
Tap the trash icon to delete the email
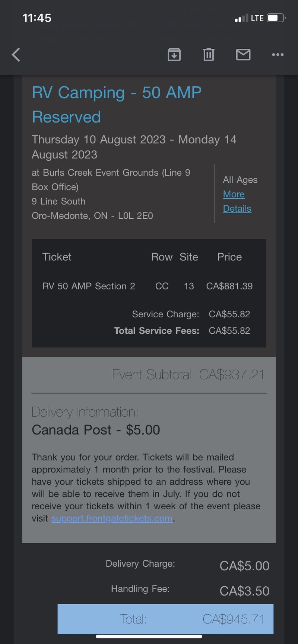pos(209,55)
